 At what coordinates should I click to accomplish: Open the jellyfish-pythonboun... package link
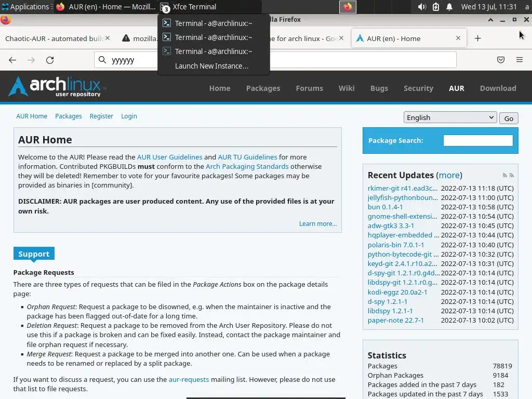(x=403, y=197)
